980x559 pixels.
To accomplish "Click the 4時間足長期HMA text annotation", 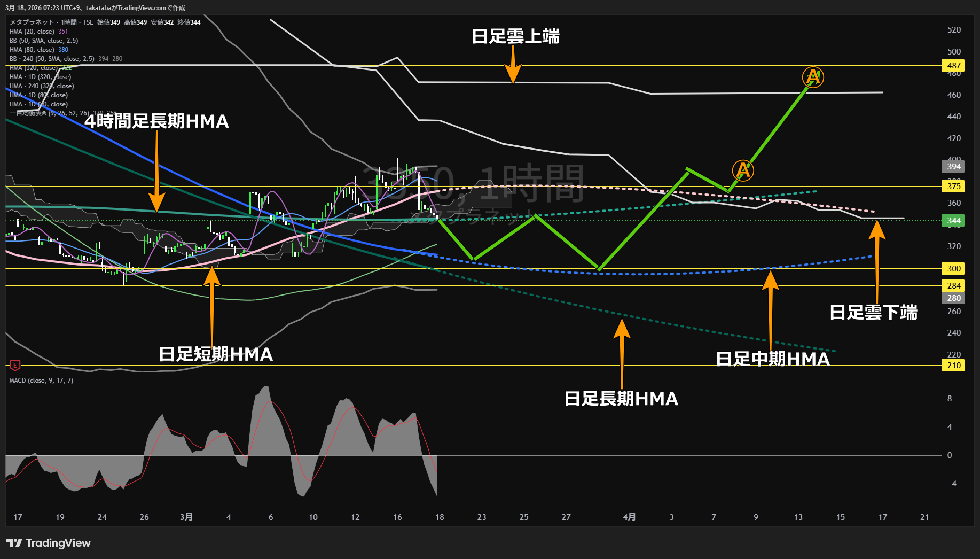I will pos(156,121).
